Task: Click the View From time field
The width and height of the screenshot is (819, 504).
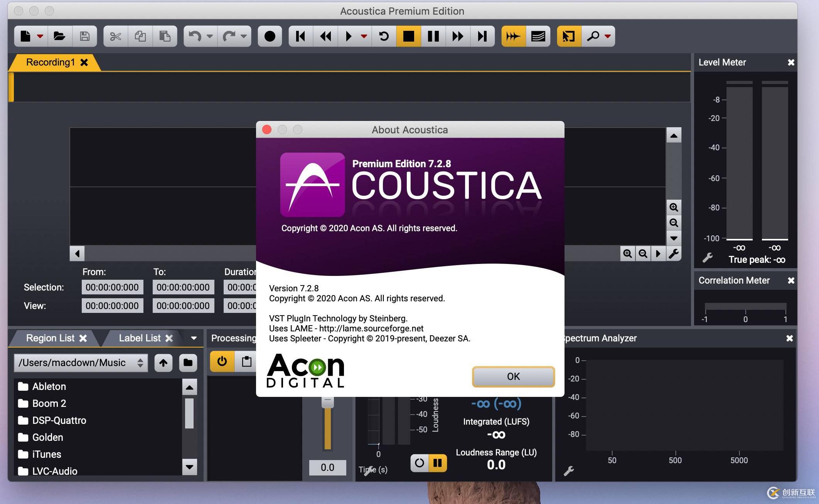Action: 112,306
